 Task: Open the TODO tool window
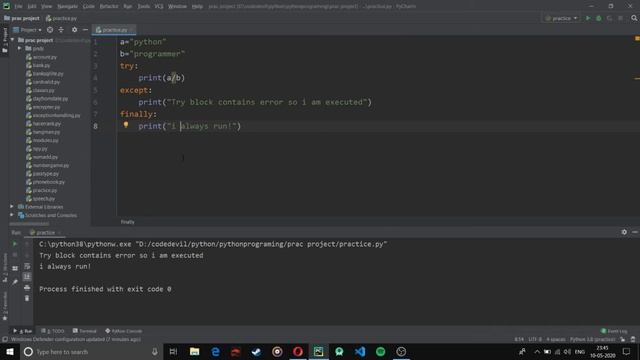click(53, 331)
